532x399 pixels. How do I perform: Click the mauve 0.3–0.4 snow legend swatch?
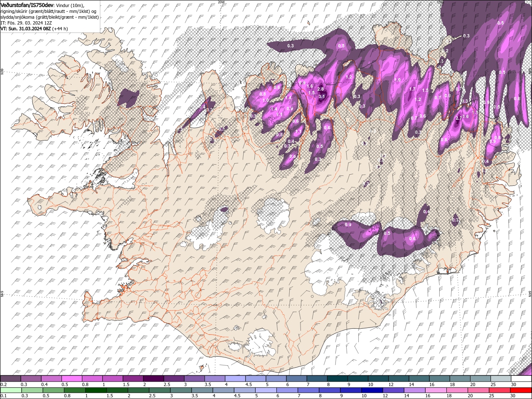[x=31, y=379]
